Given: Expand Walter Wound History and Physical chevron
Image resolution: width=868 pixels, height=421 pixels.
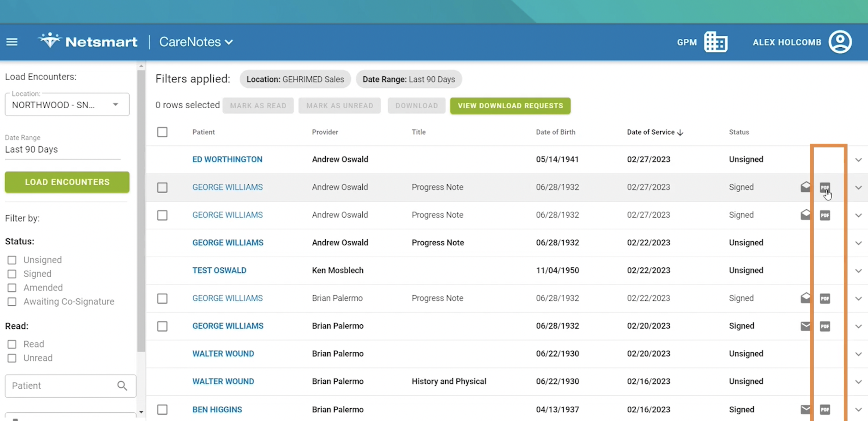Looking at the screenshot, I should tap(858, 382).
